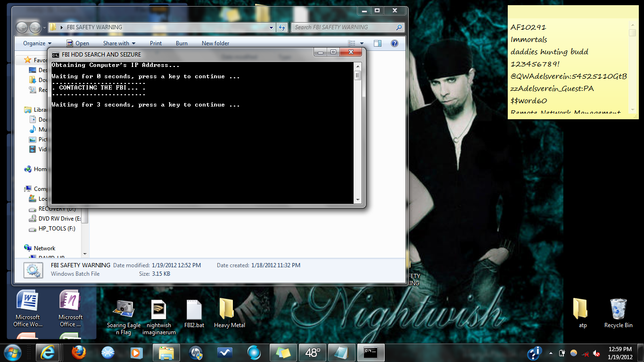Viewport: 644px width, 362px height.
Task: Click the blue info notification tray icon
Action: [x=535, y=353]
